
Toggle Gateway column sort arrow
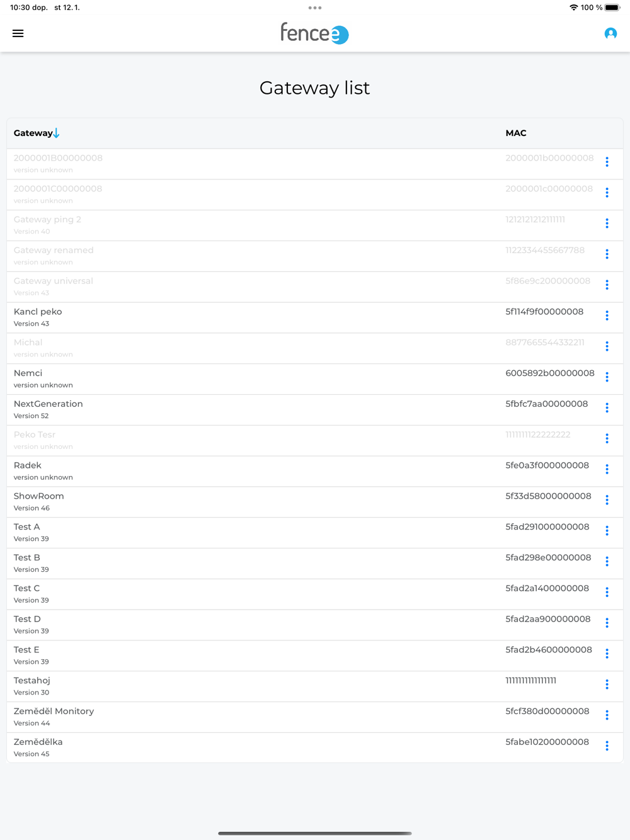coord(56,133)
